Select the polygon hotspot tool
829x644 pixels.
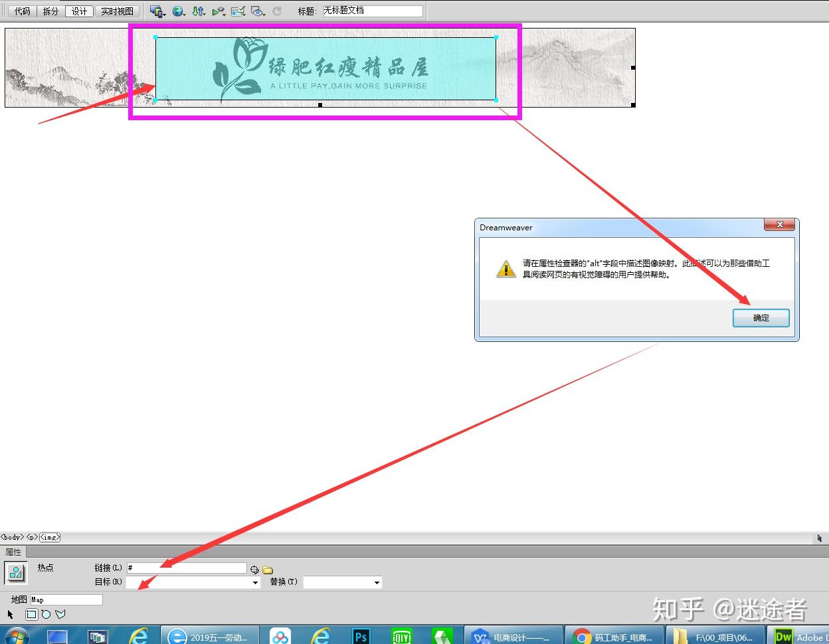point(60,614)
